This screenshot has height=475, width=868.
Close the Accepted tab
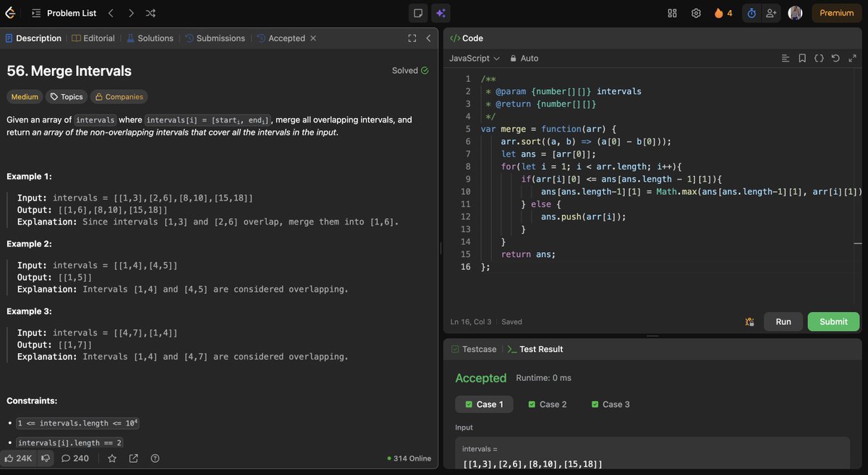(x=313, y=38)
